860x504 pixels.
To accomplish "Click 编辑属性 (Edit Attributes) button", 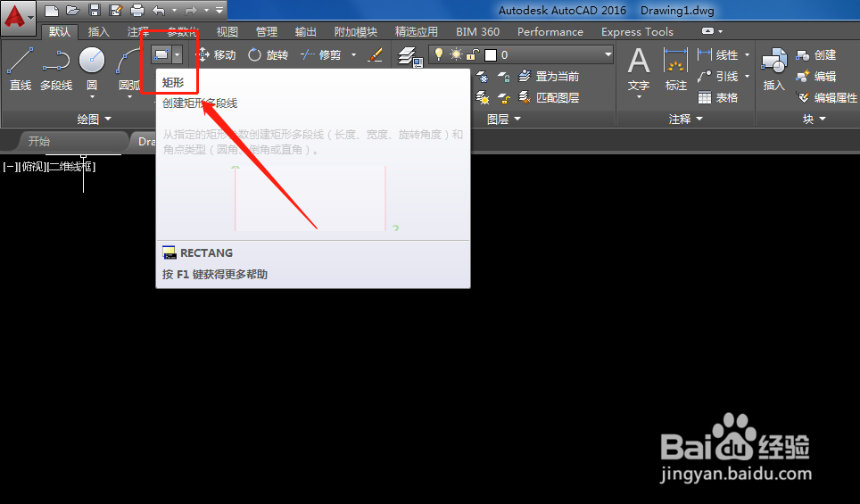I will 826,97.
